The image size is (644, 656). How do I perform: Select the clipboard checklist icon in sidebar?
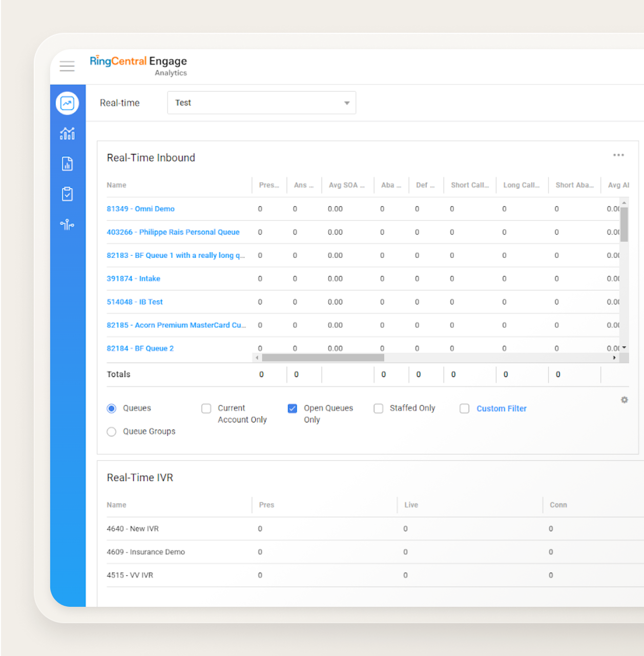click(x=67, y=194)
